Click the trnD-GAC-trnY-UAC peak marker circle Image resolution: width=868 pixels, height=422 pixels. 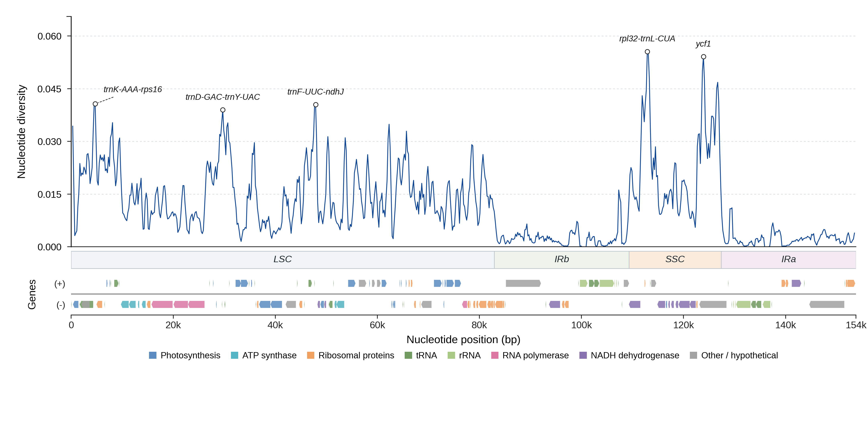pos(223,110)
